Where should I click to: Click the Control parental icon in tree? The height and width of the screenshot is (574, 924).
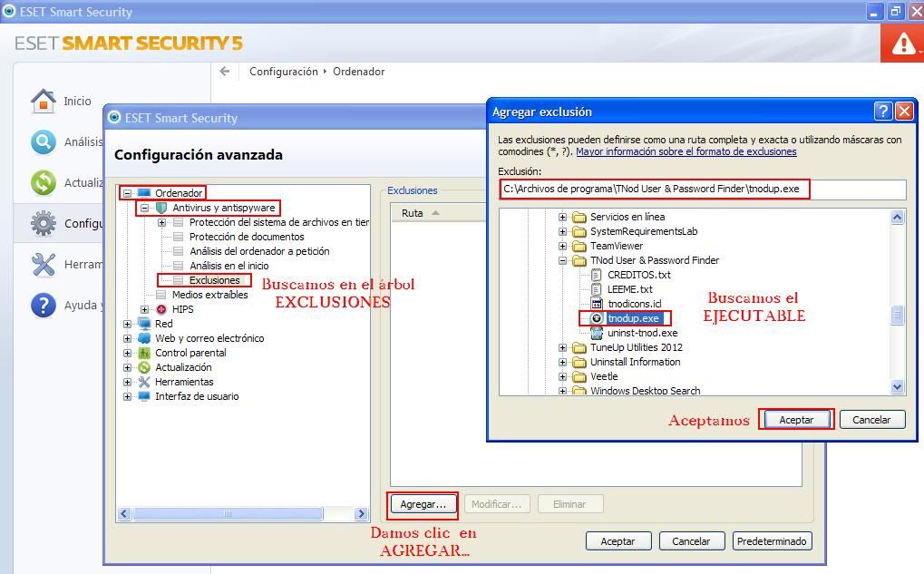[x=144, y=353]
